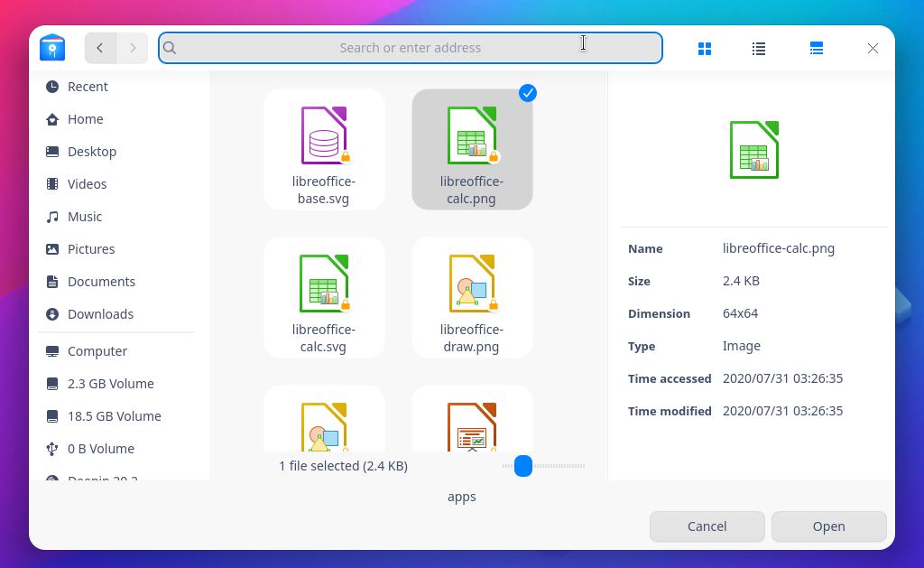Open the 18.5 GB Volume
The width and height of the screenshot is (924, 568).
pyautogui.click(x=115, y=415)
